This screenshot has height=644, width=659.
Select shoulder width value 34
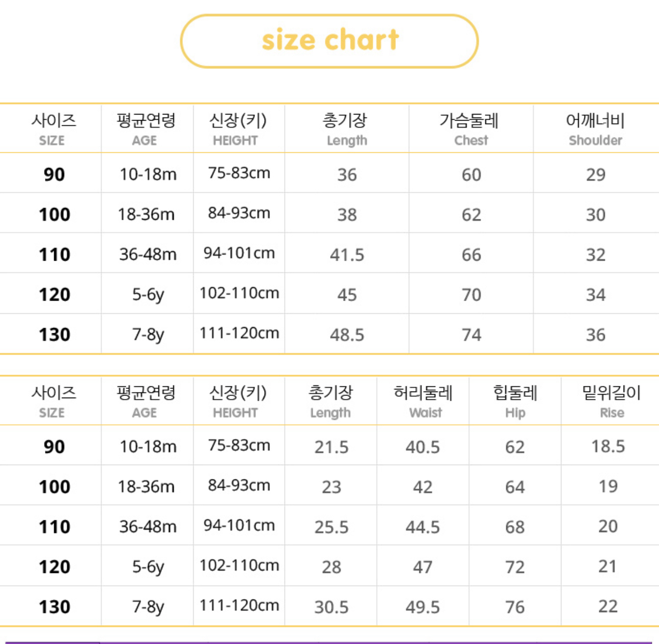point(596,295)
